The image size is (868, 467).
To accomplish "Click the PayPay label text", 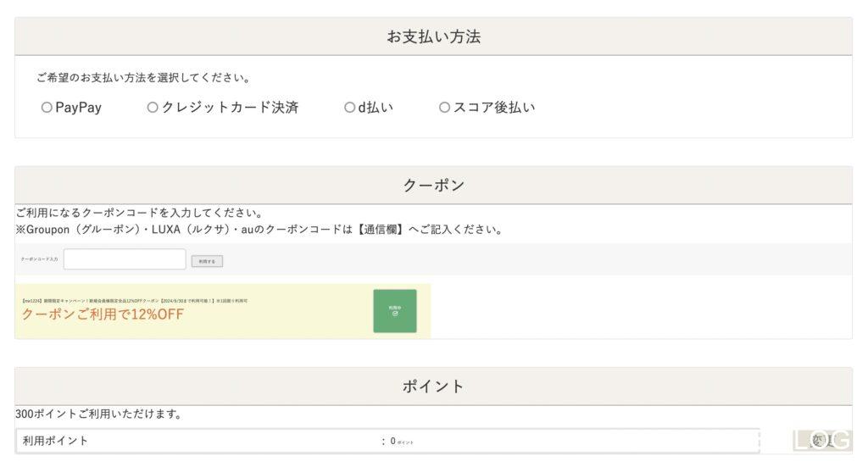I will 78,108.
